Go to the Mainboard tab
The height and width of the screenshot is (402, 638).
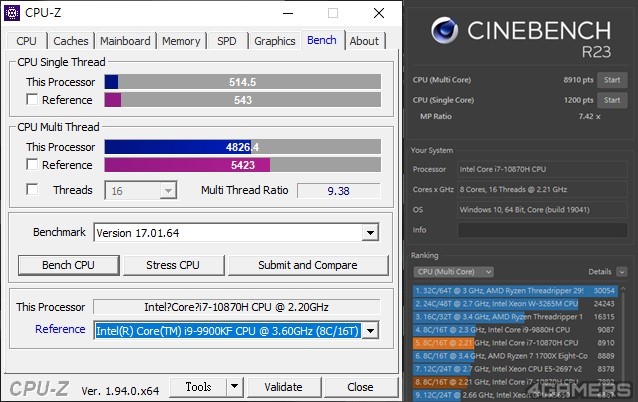tap(125, 41)
